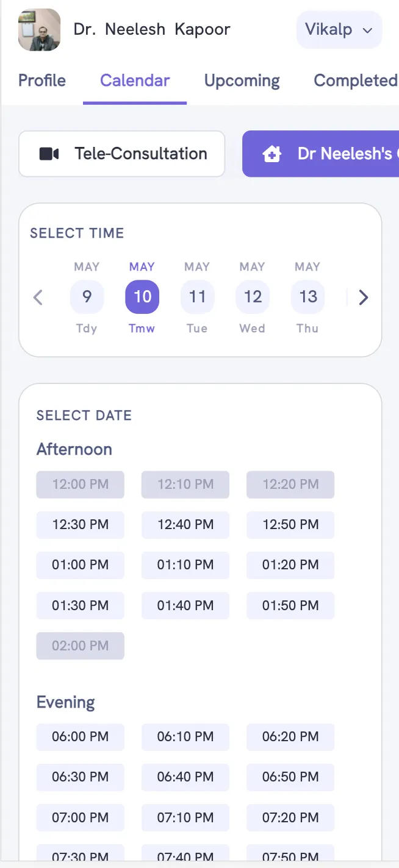This screenshot has height=868, width=399.
Task: Click the clinic house icon
Action: tap(271, 154)
